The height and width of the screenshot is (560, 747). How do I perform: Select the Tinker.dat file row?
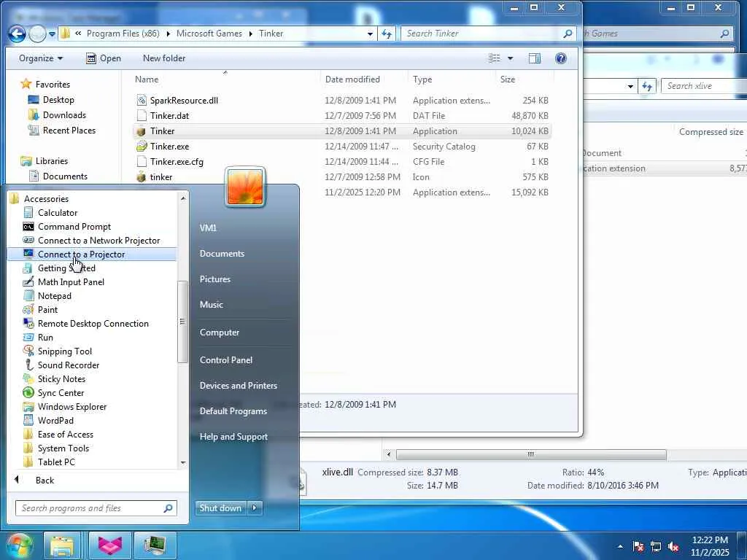click(x=341, y=116)
